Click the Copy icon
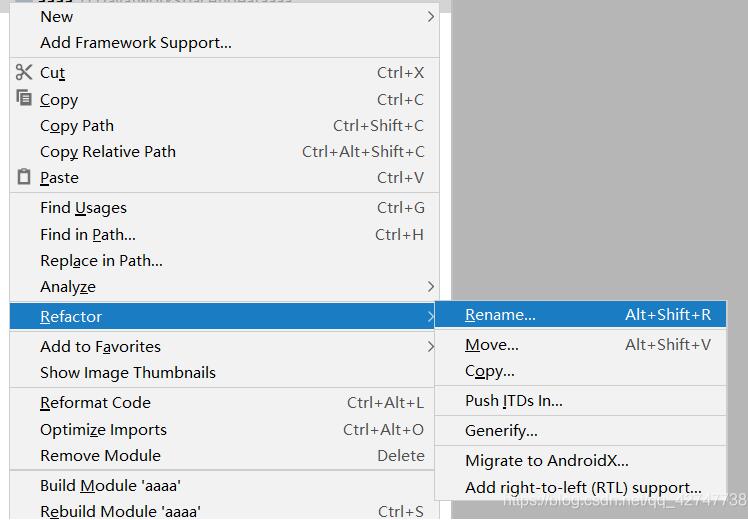 [x=24, y=98]
